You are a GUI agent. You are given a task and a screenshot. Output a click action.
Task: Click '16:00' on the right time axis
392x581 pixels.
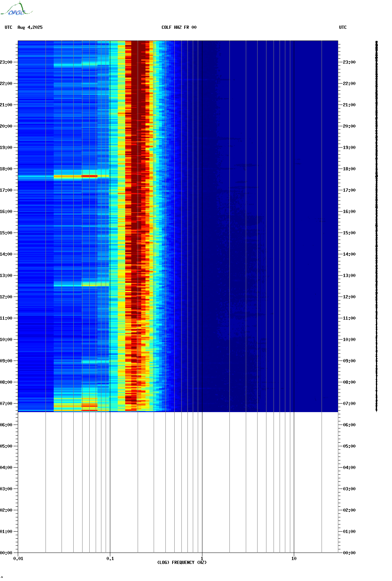tap(349, 212)
